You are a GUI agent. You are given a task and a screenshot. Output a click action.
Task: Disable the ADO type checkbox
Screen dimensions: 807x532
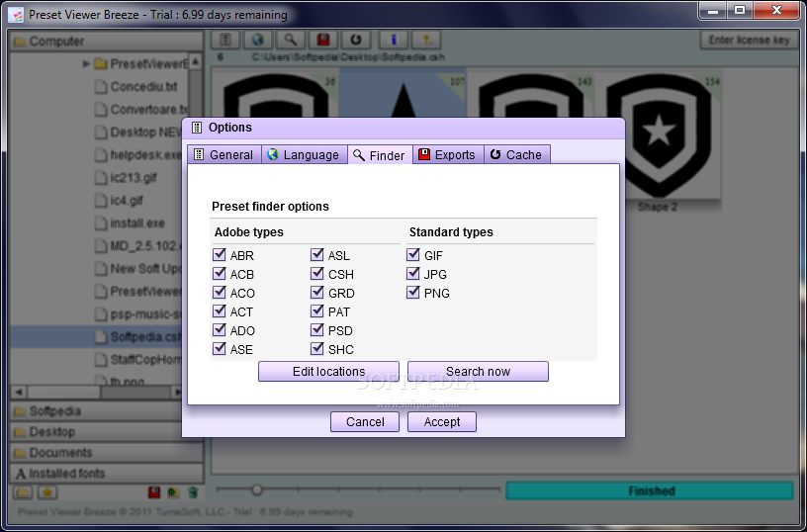point(220,330)
